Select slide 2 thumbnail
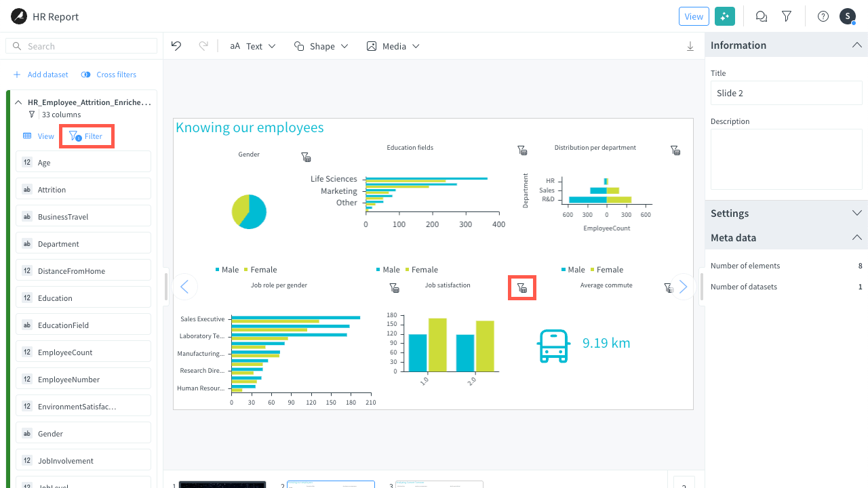This screenshot has width=868, height=488. click(x=331, y=485)
